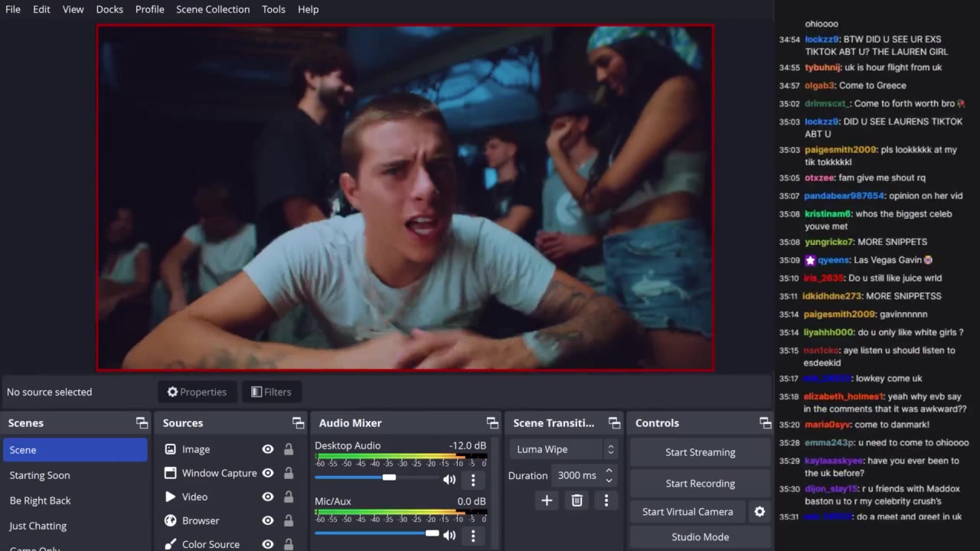Viewport: 980px width, 551px height.
Task: Open the Luma Wipe transition dropdown
Action: click(x=565, y=450)
